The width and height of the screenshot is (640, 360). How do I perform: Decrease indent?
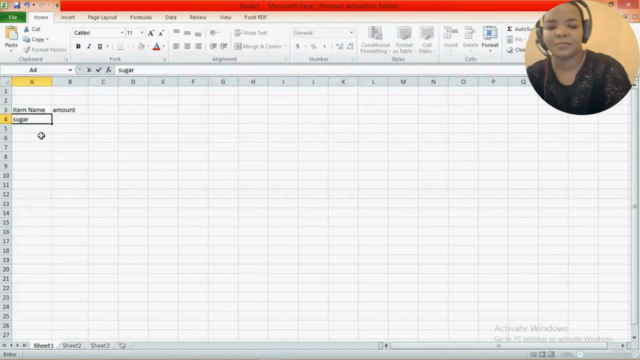pyautogui.click(x=213, y=46)
